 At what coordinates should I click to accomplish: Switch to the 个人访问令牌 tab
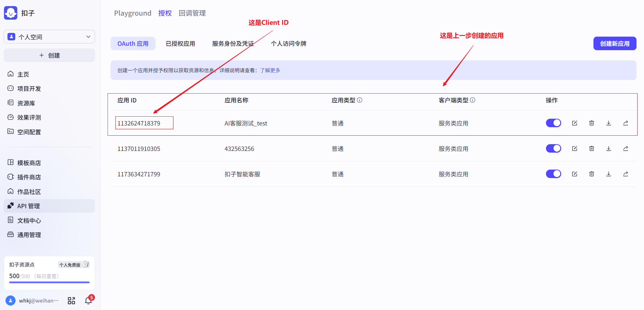point(288,44)
